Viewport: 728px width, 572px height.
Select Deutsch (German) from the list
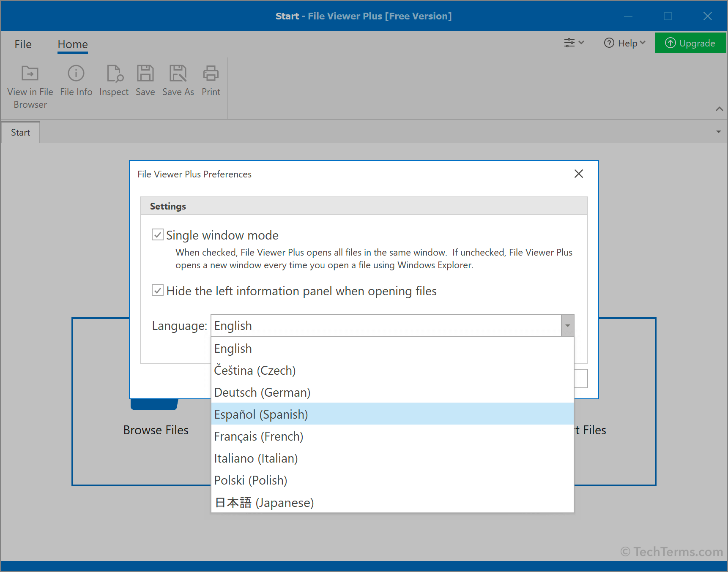(x=392, y=392)
